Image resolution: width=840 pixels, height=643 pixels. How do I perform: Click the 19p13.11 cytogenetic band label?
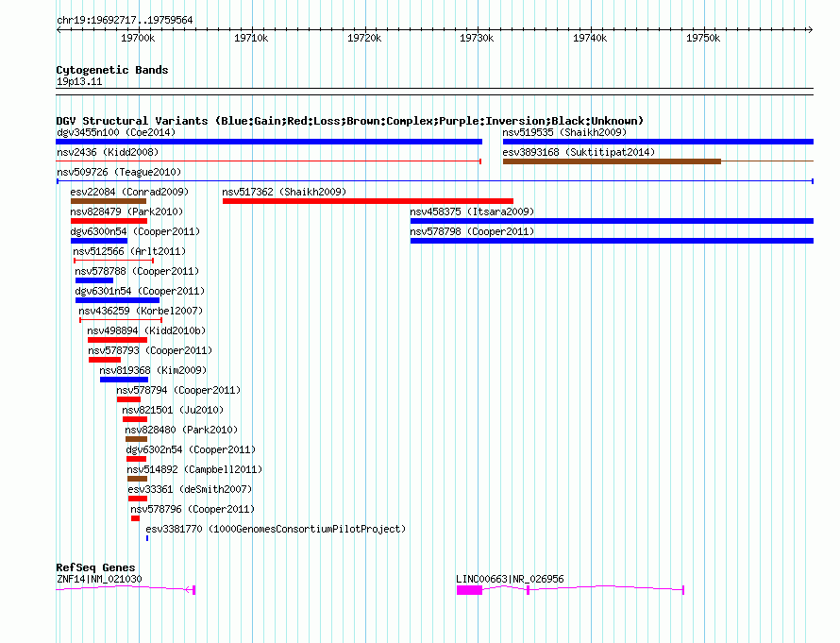pos(79,81)
